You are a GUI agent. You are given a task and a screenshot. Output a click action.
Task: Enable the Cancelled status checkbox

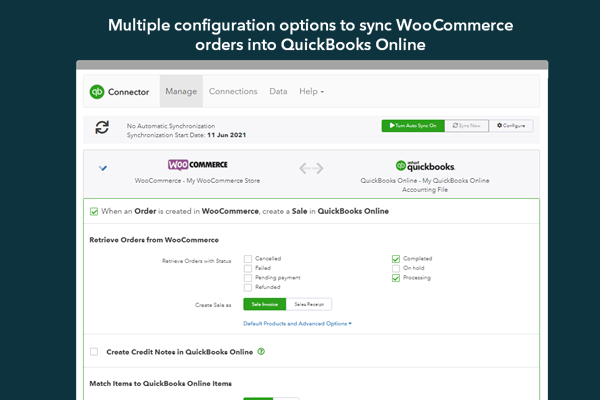(x=248, y=259)
